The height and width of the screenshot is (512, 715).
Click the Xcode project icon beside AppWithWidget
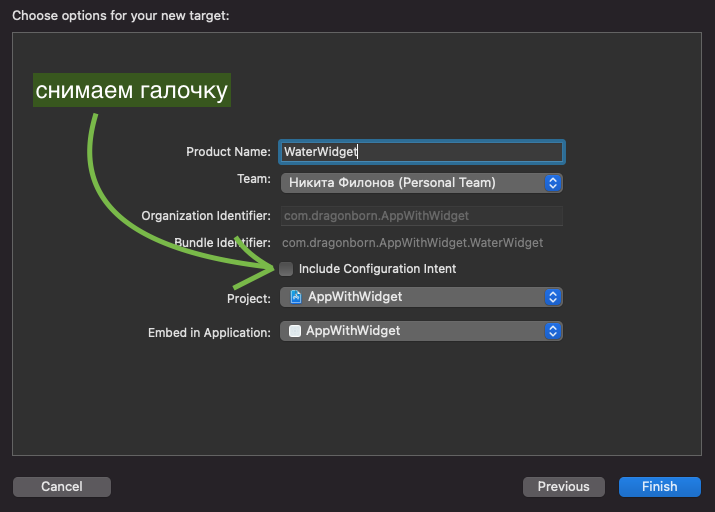pyautogui.click(x=296, y=297)
